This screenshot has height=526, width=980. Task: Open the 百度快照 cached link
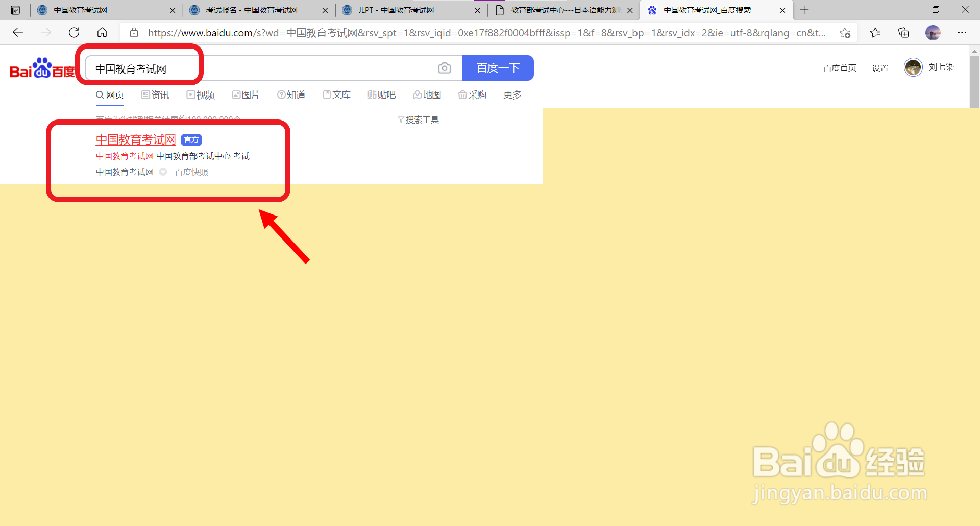(191, 172)
